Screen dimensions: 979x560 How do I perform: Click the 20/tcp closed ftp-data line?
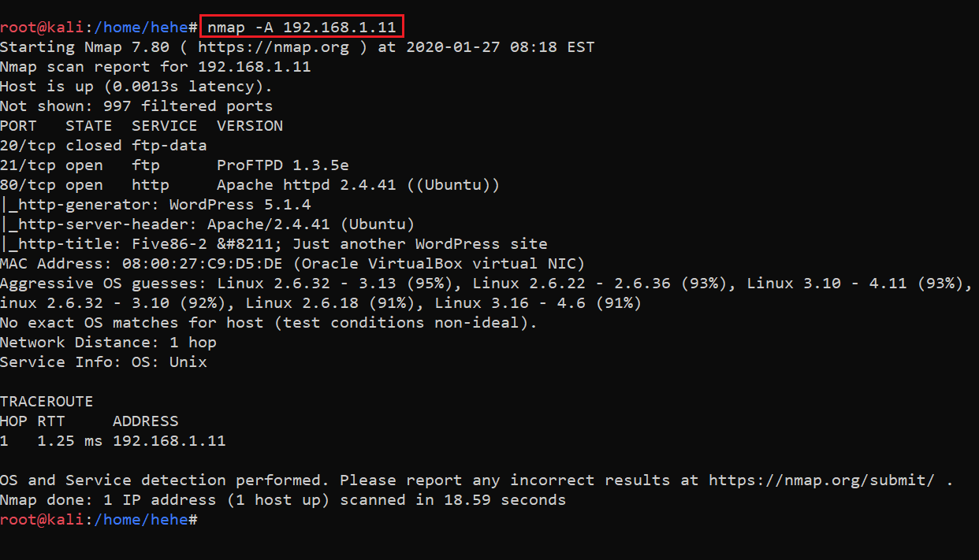[x=102, y=146]
